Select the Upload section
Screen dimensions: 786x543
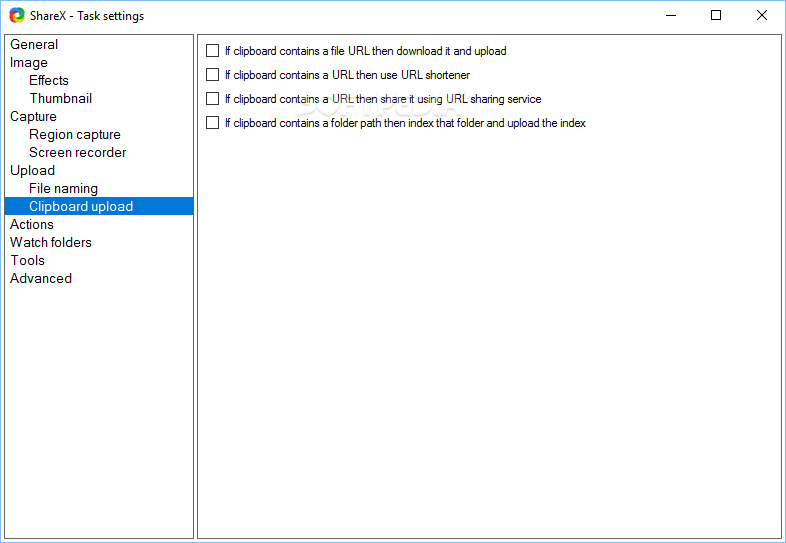pyautogui.click(x=33, y=170)
